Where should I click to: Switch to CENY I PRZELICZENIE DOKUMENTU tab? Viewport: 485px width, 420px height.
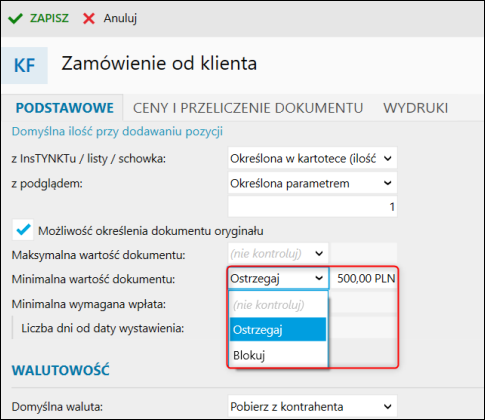[x=248, y=108]
